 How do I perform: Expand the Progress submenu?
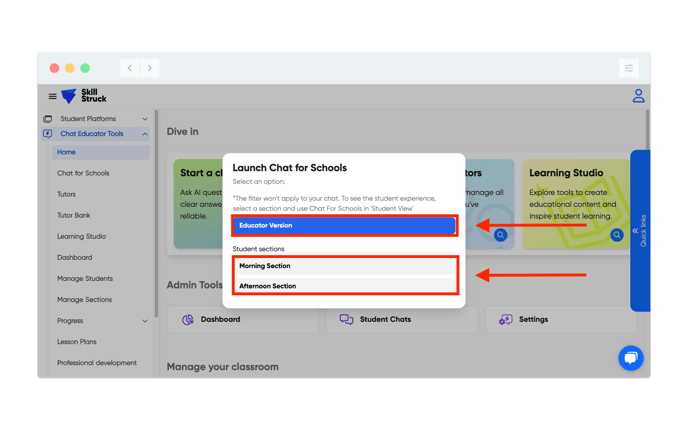145,321
